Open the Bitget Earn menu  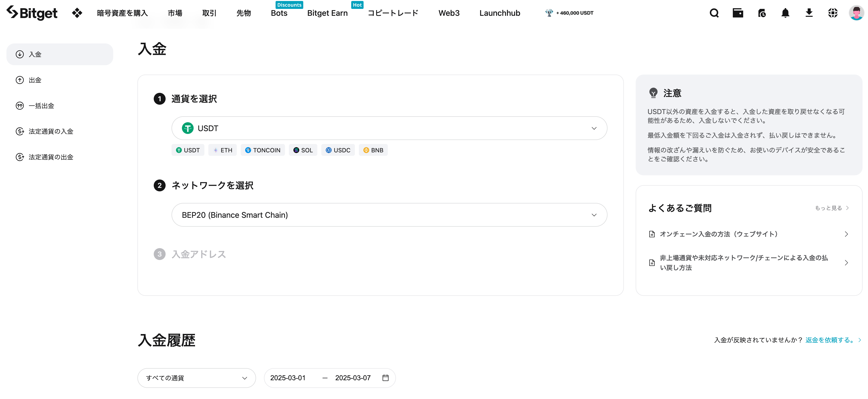[x=327, y=13]
